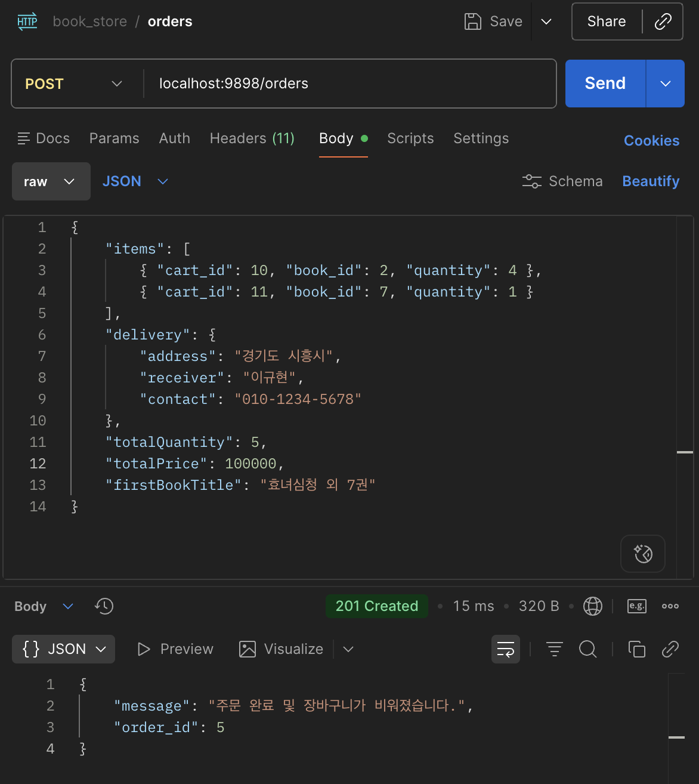This screenshot has width=699, height=784.
Task: Open the JSON language dropdown in request
Action: (x=135, y=181)
